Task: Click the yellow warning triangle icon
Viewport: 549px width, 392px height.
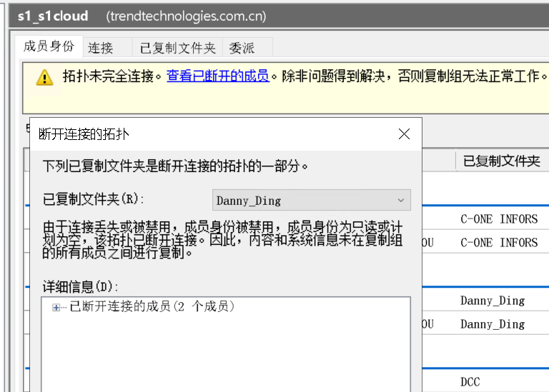Action: pyautogui.click(x=44, y=77)
